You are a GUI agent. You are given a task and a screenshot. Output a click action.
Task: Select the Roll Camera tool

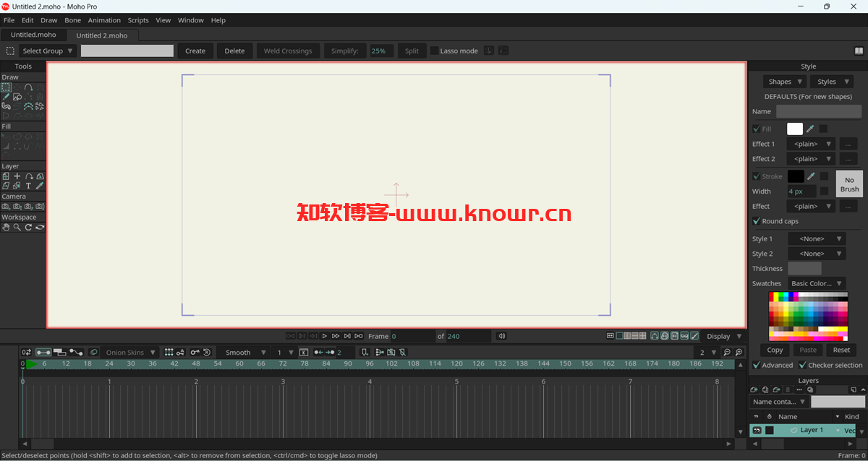(28, 206)
